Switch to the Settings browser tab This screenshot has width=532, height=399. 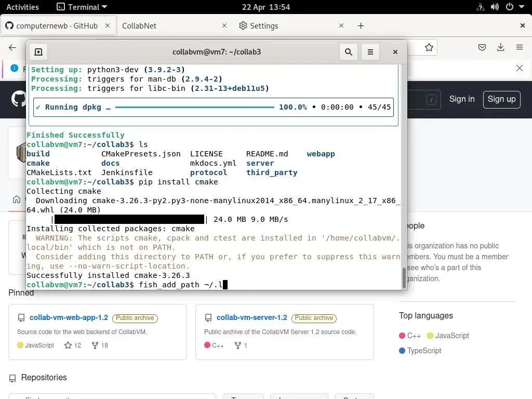pos(264,26)
